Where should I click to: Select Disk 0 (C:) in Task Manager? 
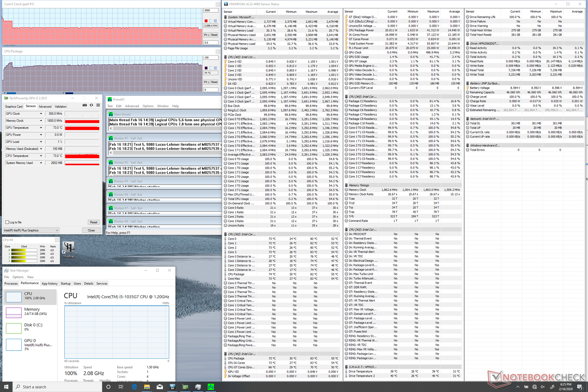[30, 327]
